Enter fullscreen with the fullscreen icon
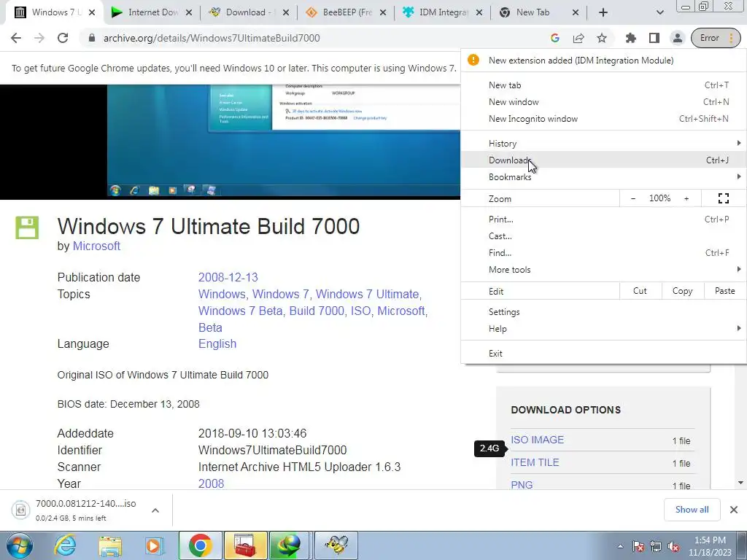 [724, 198]
